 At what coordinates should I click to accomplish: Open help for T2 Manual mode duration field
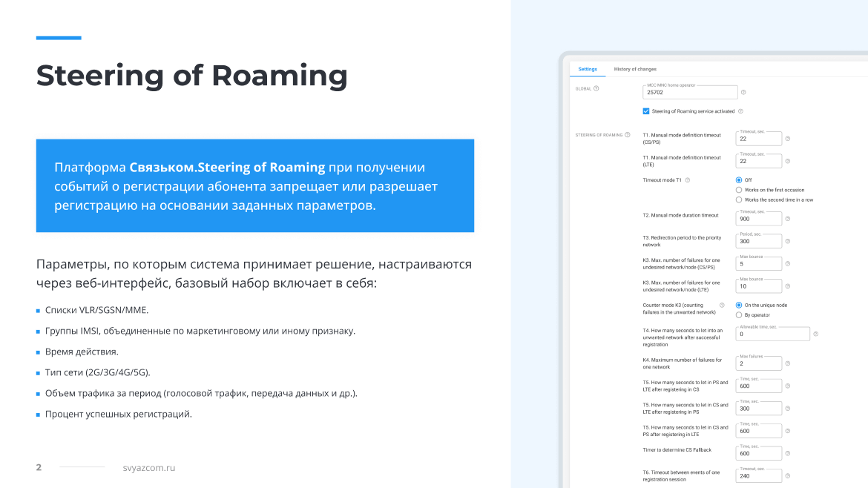[x=788, y=219]
